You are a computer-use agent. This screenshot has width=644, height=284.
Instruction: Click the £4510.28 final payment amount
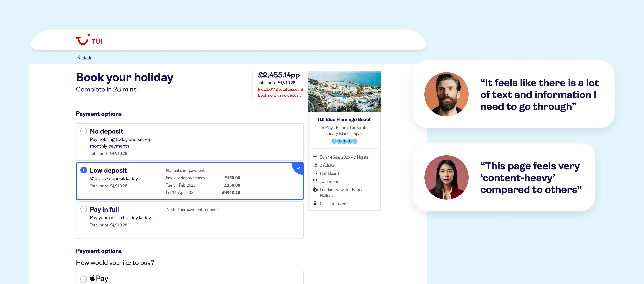(x=231, y=193)
